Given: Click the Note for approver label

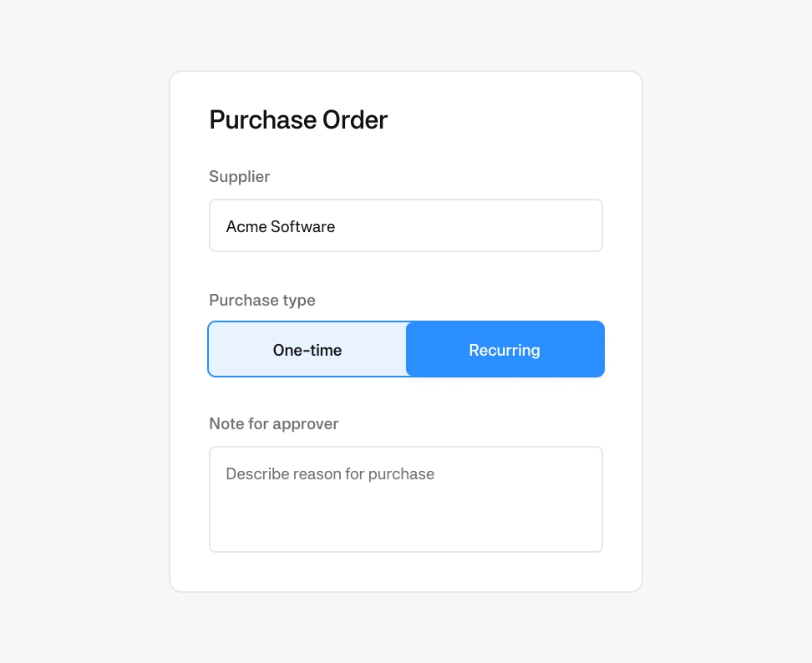Looking at the screenshot, I should point(274,424).
